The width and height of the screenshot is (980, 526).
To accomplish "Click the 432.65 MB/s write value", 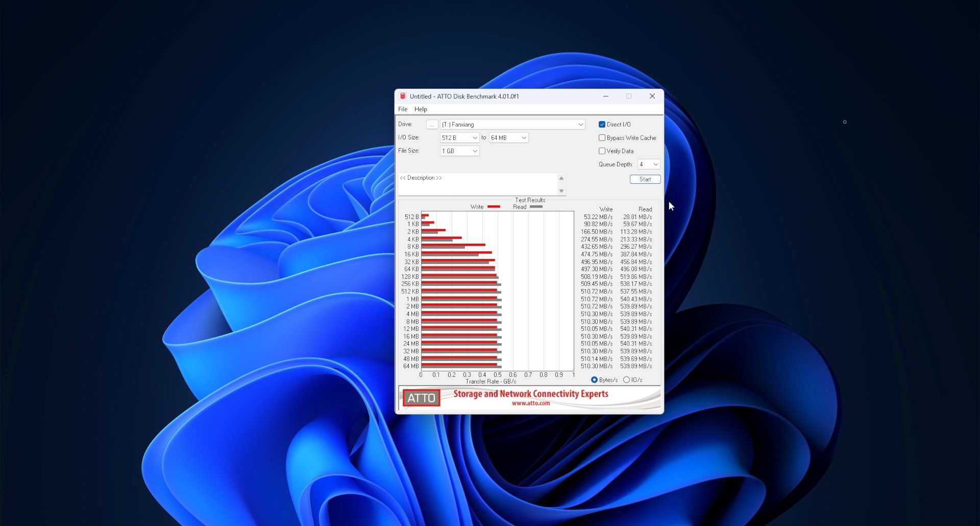I will point(597,247).
